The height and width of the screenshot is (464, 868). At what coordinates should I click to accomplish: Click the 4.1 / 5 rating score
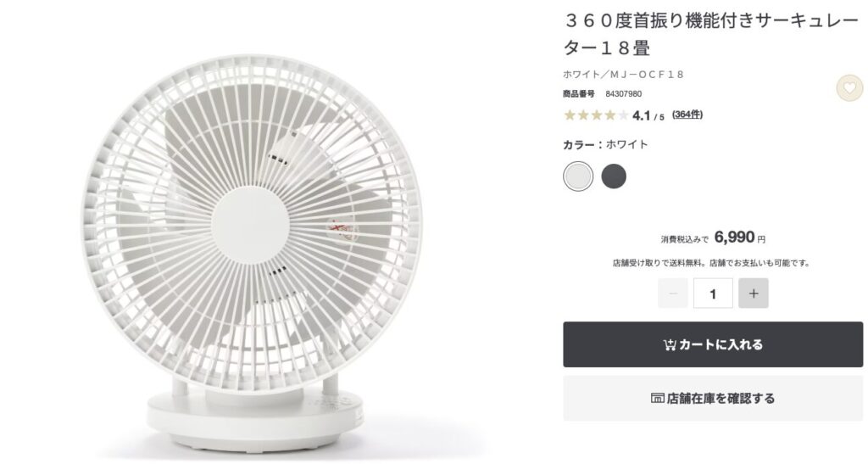[x=648, y=115]
